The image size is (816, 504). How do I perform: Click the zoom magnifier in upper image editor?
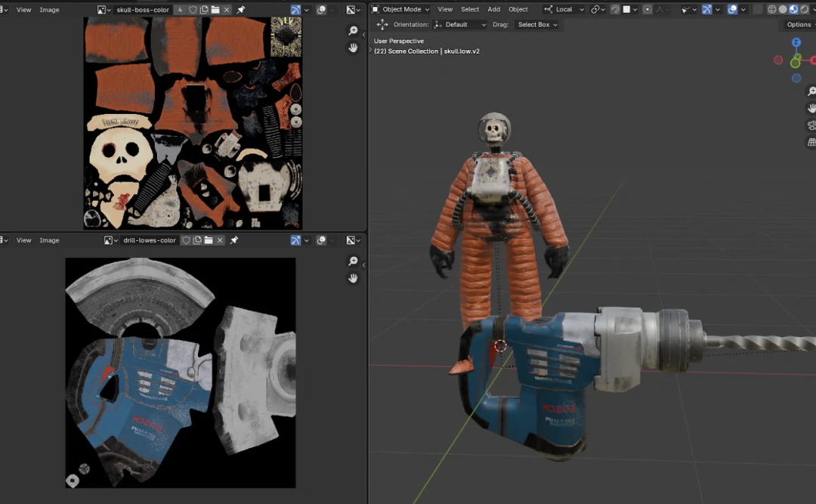click(x=353, y=31)
